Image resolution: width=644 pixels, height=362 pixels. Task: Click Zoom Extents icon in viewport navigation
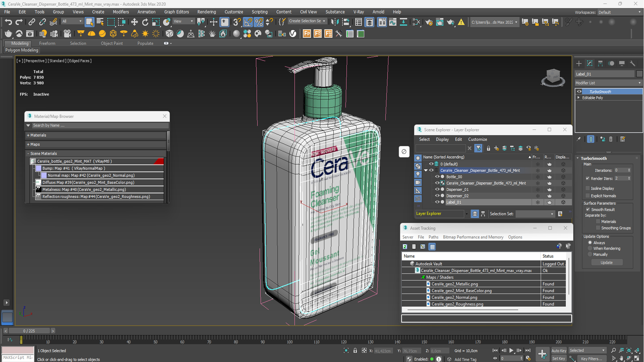pyautogui.click(x=629, y=350)
